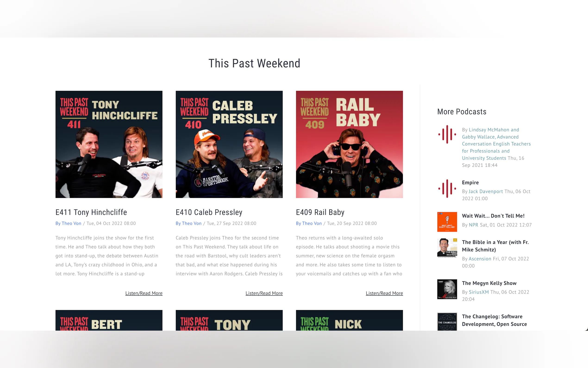Select the E409 Rail Baby episode artwork
The width and height of the screenshot is (588, 368).
349,144
